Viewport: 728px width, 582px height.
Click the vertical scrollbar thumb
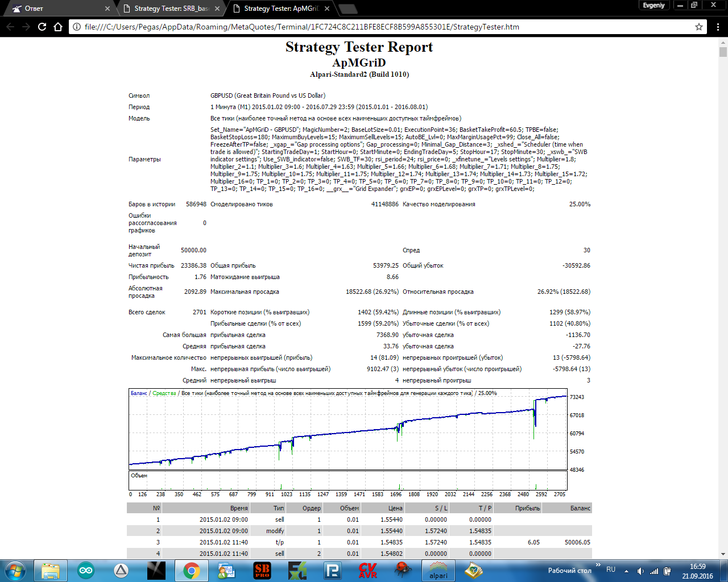pyautogui.click(x=723, y=52)
